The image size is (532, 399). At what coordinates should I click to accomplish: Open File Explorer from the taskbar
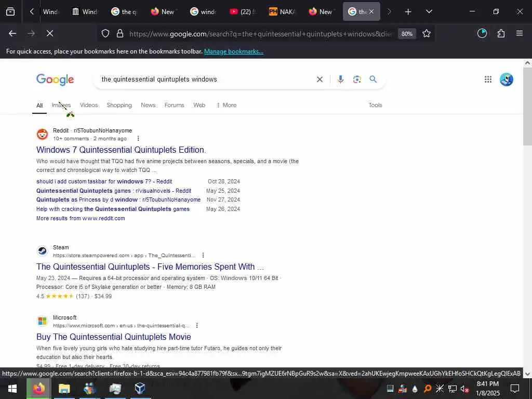64,389
